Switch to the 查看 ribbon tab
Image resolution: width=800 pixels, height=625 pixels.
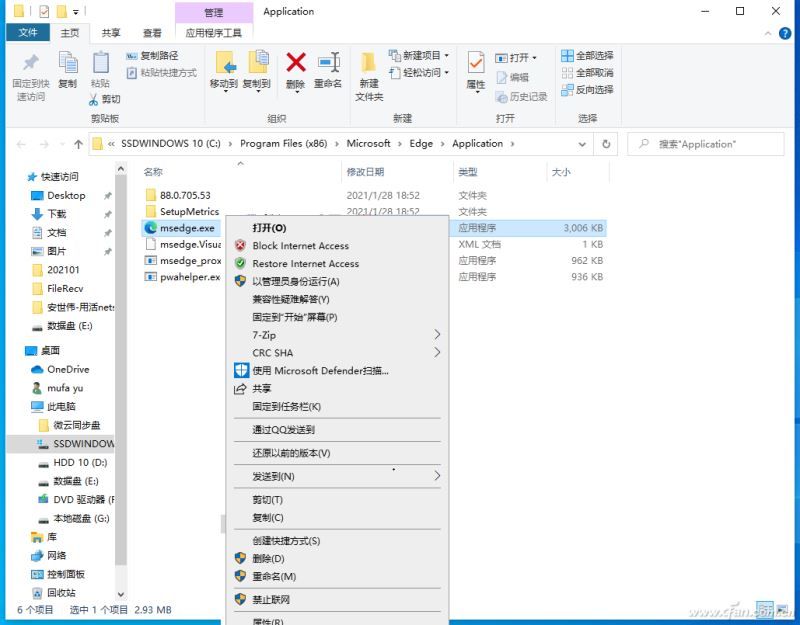click(x=150, y=32)
